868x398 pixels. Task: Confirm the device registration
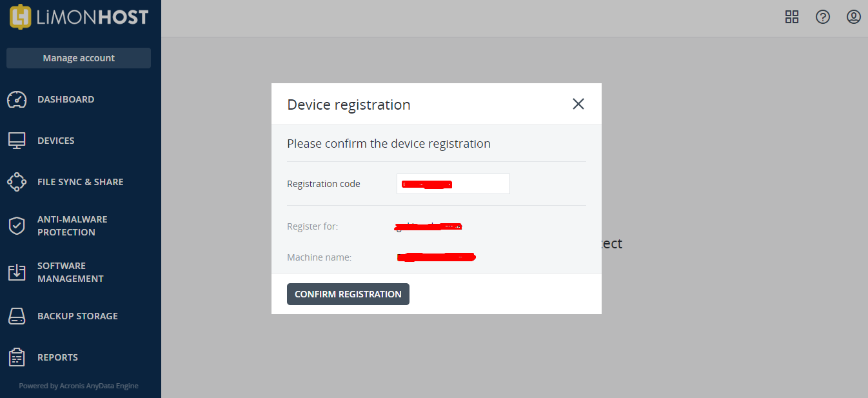348,294
